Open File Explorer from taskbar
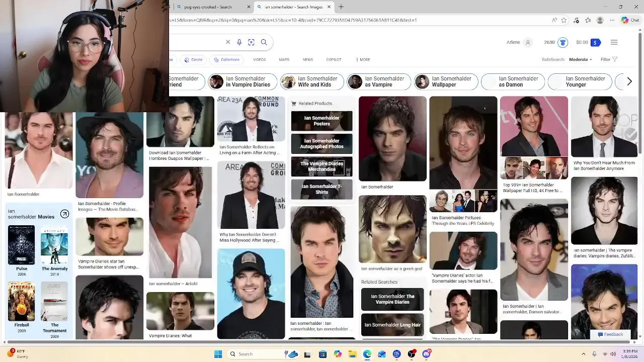This screenshot has width=644, height=362. tap(353, 354)
